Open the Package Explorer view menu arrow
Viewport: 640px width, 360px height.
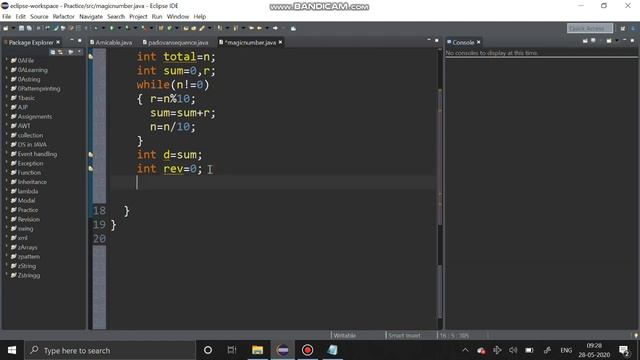click(x=79, y=52)
